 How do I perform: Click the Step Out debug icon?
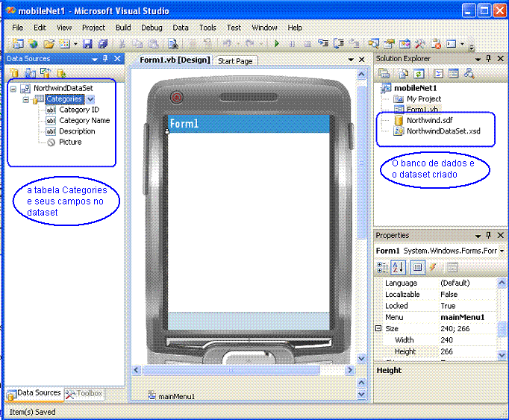[x=354, y=43]
